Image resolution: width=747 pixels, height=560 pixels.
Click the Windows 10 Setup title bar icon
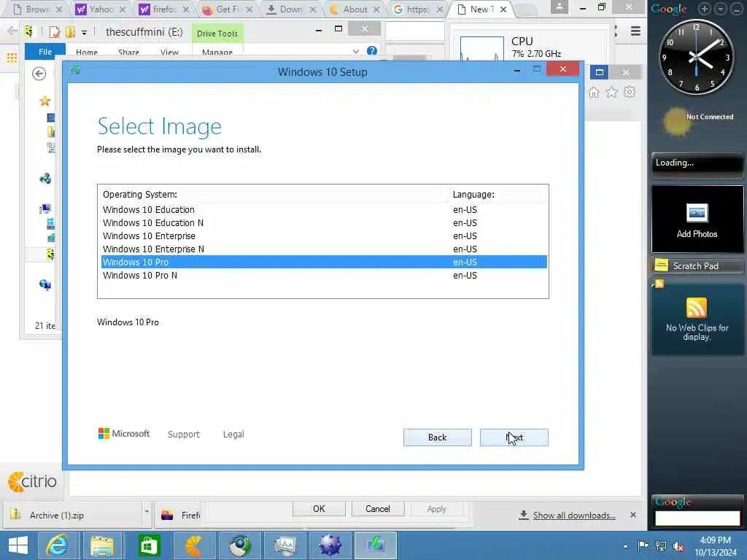[75, 71]
